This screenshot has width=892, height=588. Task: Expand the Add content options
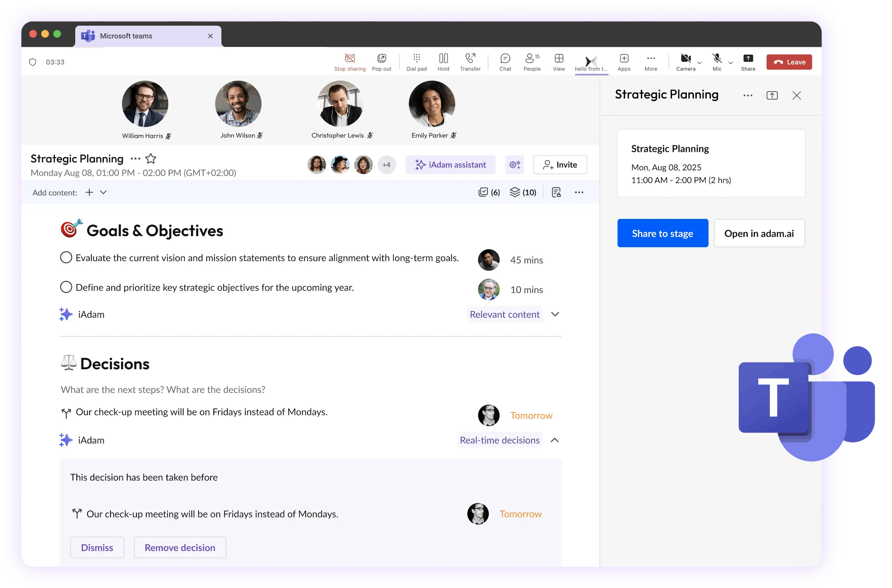(103, 192)
